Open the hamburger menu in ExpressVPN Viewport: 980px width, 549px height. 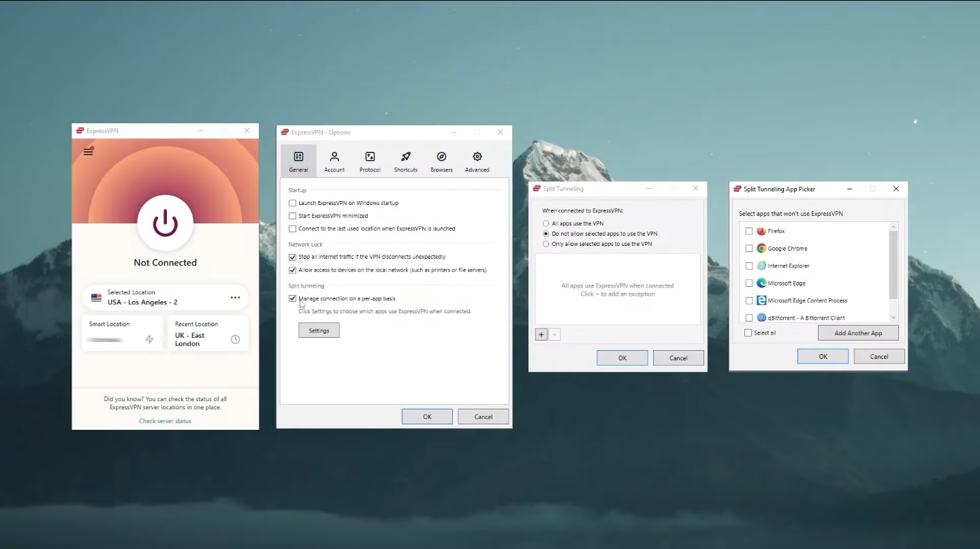click(88, 151)
